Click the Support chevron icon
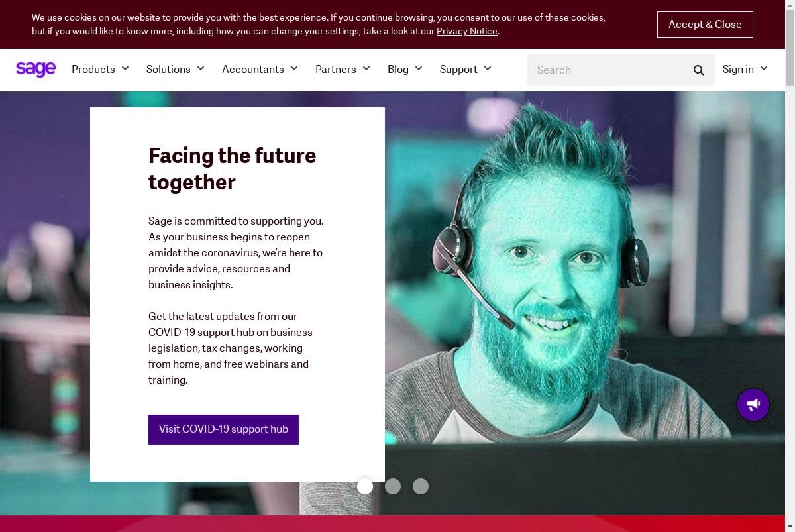The image size is (795, 532). (488, 68)
